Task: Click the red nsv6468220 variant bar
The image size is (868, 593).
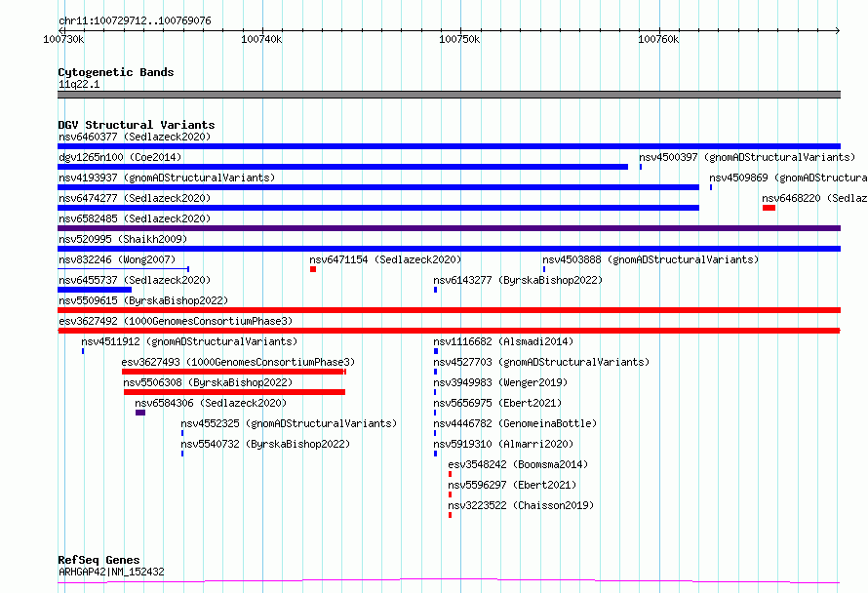Action: point(769,208)
